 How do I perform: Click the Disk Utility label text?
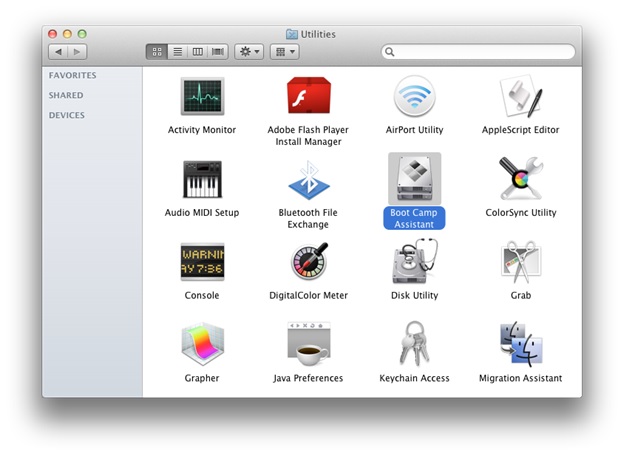[x=414, y=295]
